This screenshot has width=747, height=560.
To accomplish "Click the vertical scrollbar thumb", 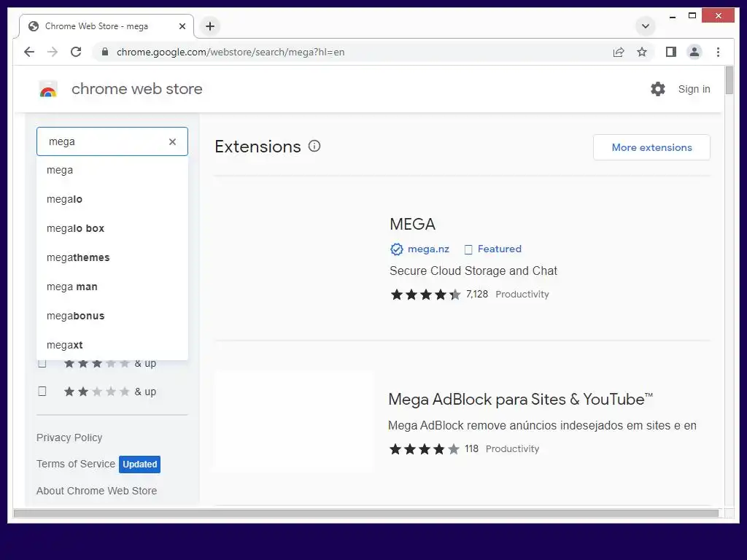I will pyautogui.click(x=729, y=80).
